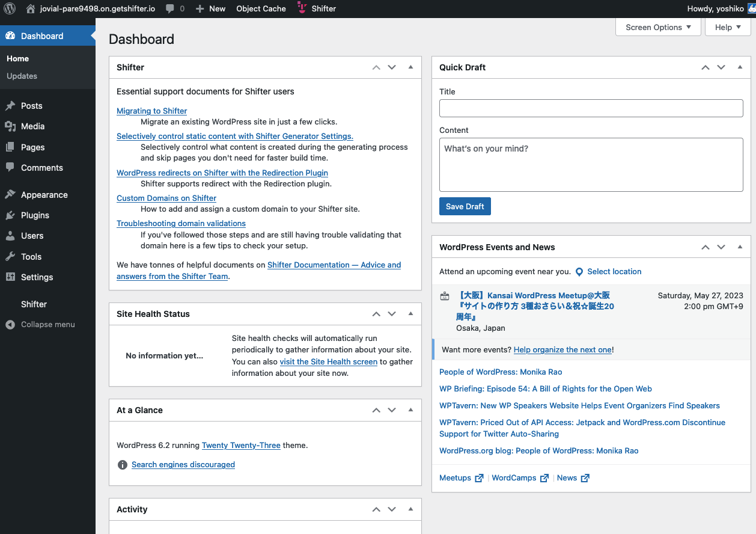
Task: Click the location pin icon beside Select location
Action: click(x=579, y=272)
